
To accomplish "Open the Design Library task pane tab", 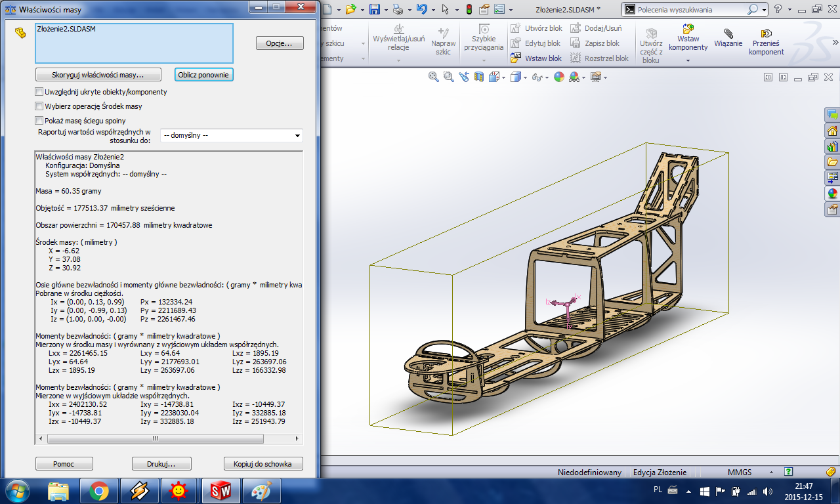I will click(x=832, y=146).
